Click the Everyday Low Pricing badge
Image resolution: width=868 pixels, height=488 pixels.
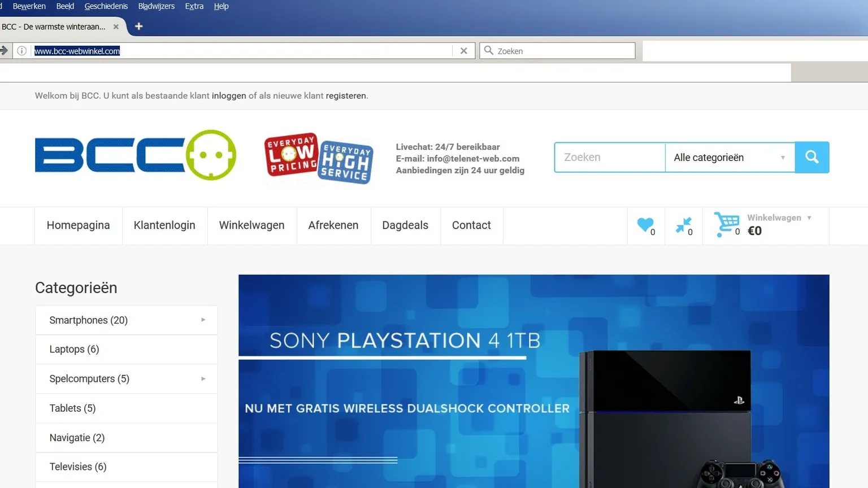[x=290, y=155]
